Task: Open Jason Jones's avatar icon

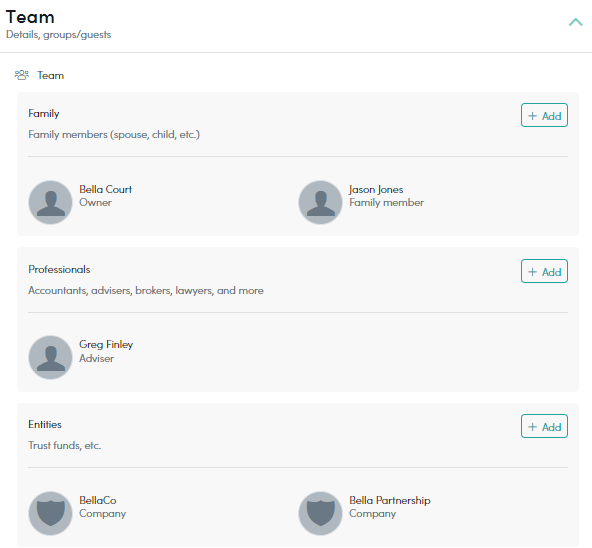Action: (320, 202)
